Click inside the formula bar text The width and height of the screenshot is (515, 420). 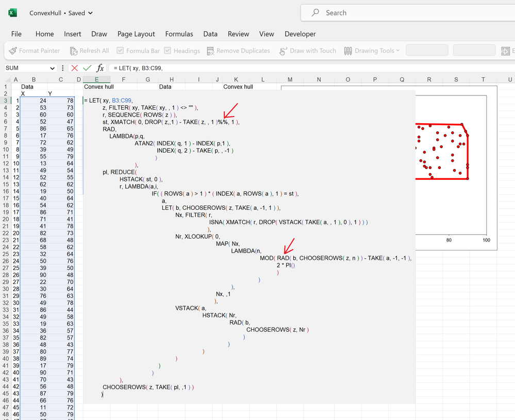pos(138,68)
